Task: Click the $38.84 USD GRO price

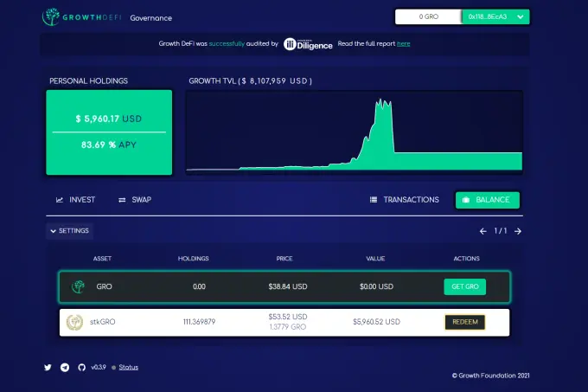Action: coord(288,286)
